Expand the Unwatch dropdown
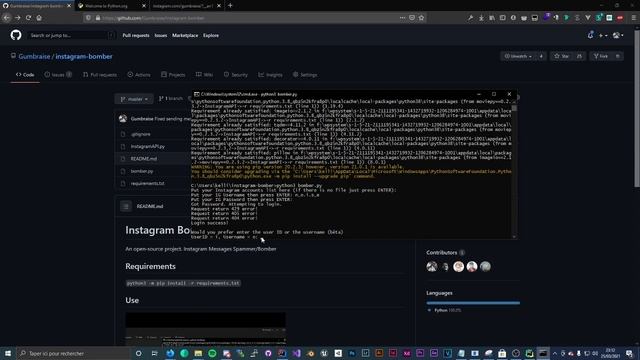 tap(518, 56)
